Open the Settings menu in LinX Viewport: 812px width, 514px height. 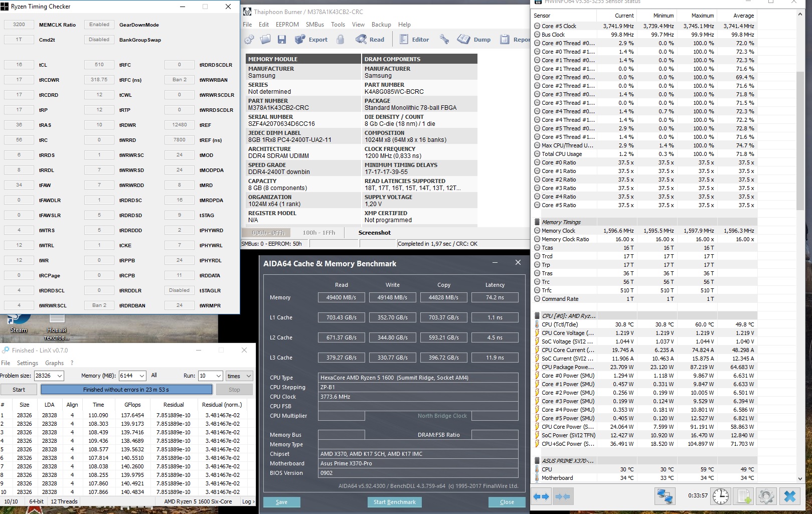click(28, 363)
